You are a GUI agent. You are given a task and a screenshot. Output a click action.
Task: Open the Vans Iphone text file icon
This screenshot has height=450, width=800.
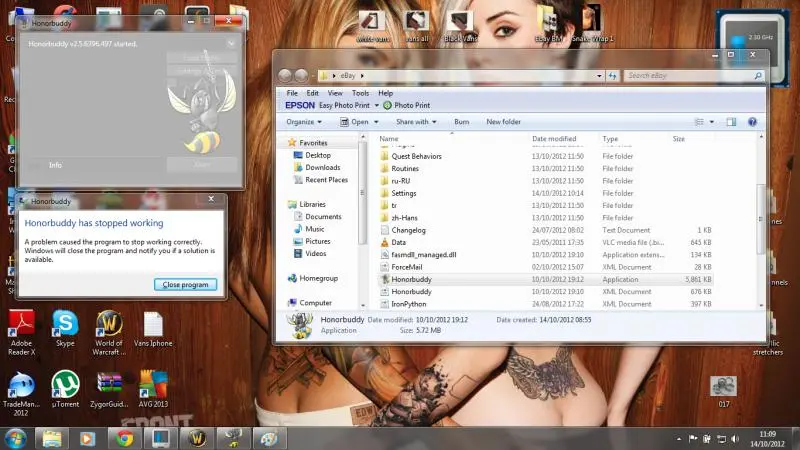click(153, 329)
